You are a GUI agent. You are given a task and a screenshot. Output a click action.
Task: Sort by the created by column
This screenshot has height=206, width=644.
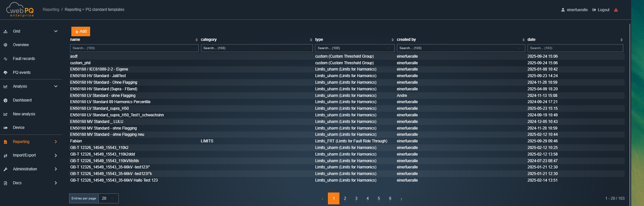(523, 40)
